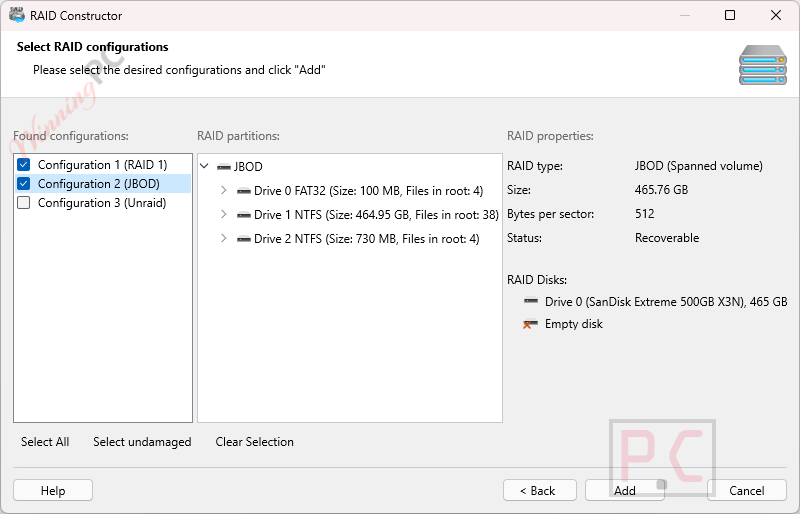Uncheck Configuration 2 (JBOD) checkbox
The width and height of the screenshot is (800, 514).
coord(23,183)
